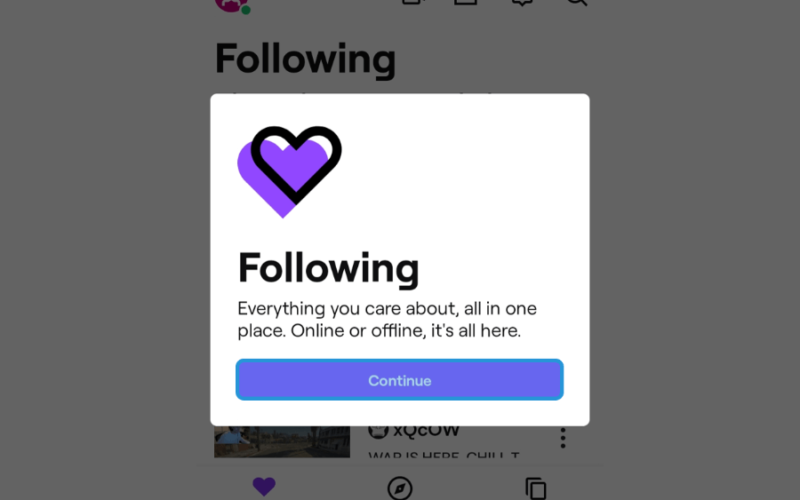
Task: Click the green online status dot
Action: (x=246, y=9)
